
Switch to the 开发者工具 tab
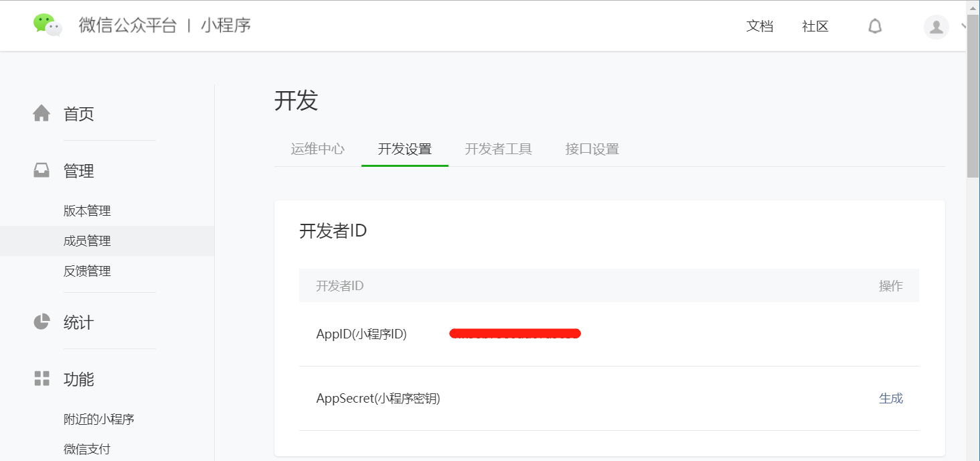[x=499, y=149]
